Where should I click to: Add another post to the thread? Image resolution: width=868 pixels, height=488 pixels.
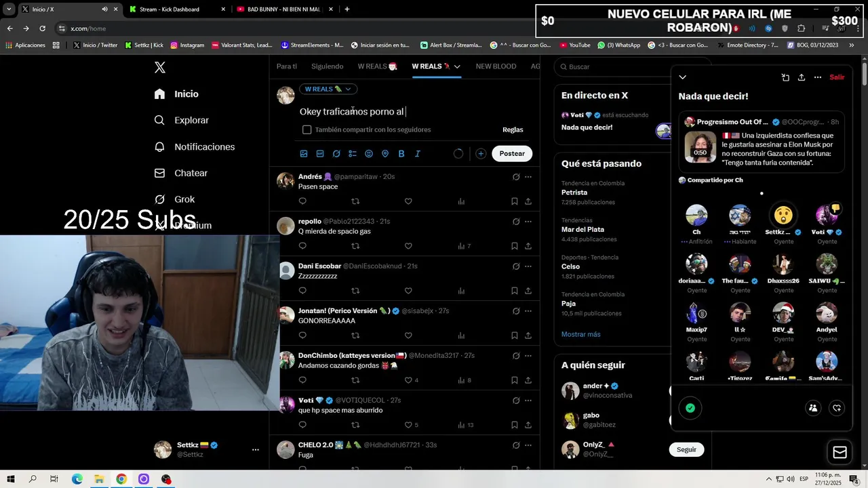(x=481, y=154)
